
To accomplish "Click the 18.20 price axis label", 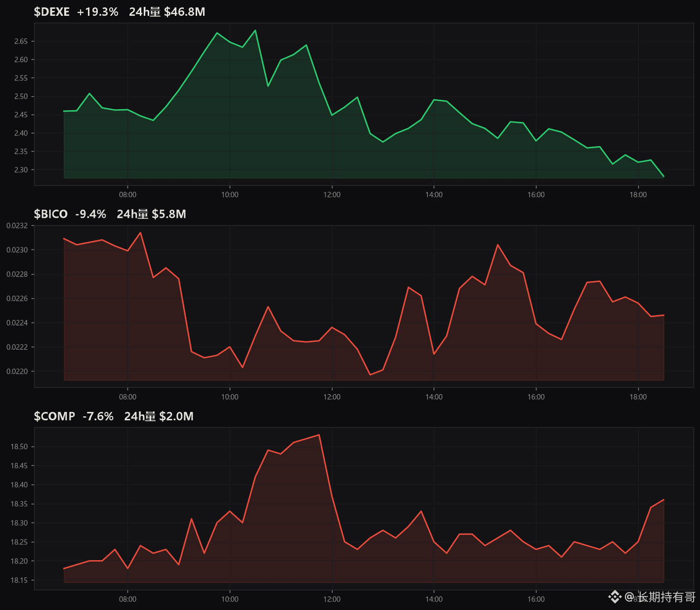I will (x=19, y=561).
